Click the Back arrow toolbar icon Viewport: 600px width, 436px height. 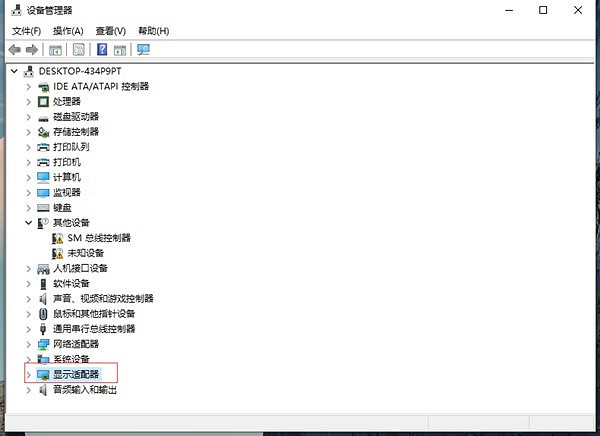click(14, 49)
